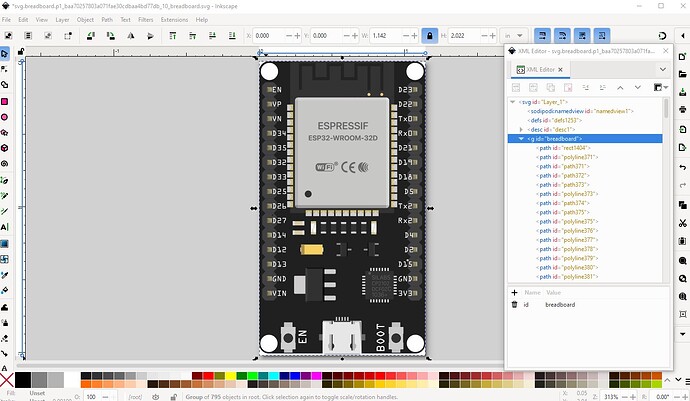Open the Path menu
Screen dimensions: 690x401
(107, 20)
